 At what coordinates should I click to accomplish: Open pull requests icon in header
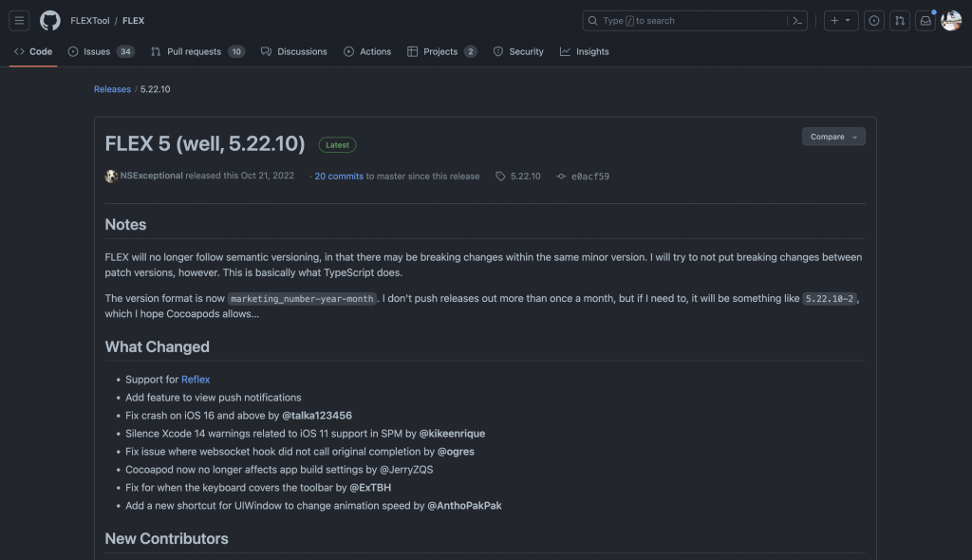900,21
